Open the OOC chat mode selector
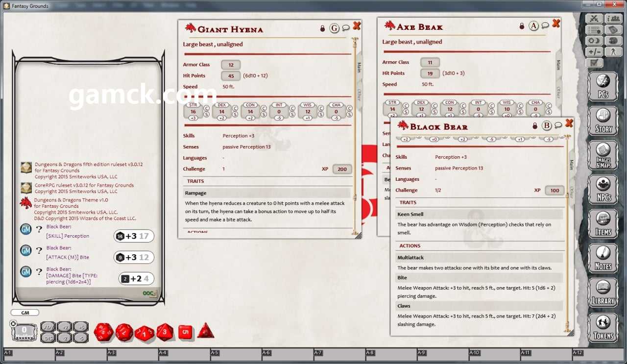This screenshot has width=627, height=364. [149, 293]
